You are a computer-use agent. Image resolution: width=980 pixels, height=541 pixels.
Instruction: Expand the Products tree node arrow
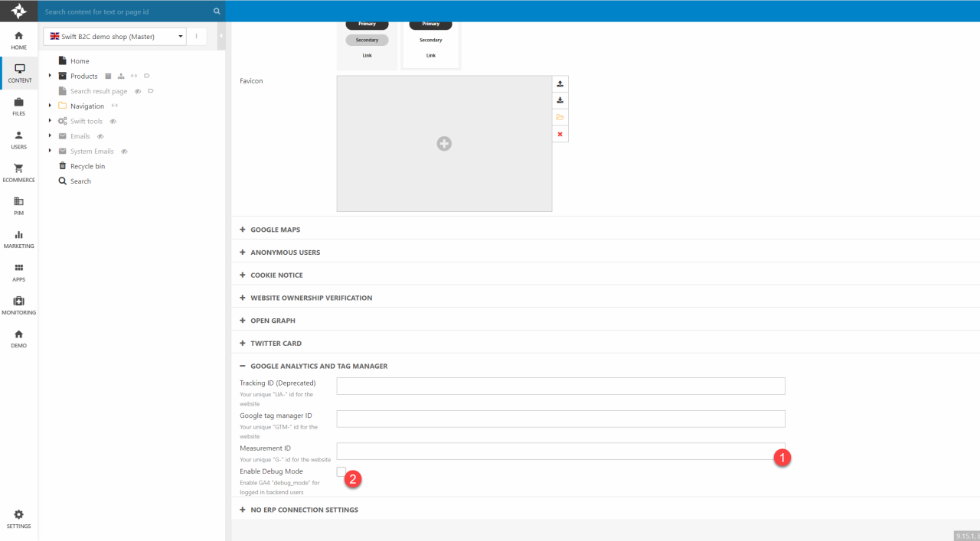(50, 76)
